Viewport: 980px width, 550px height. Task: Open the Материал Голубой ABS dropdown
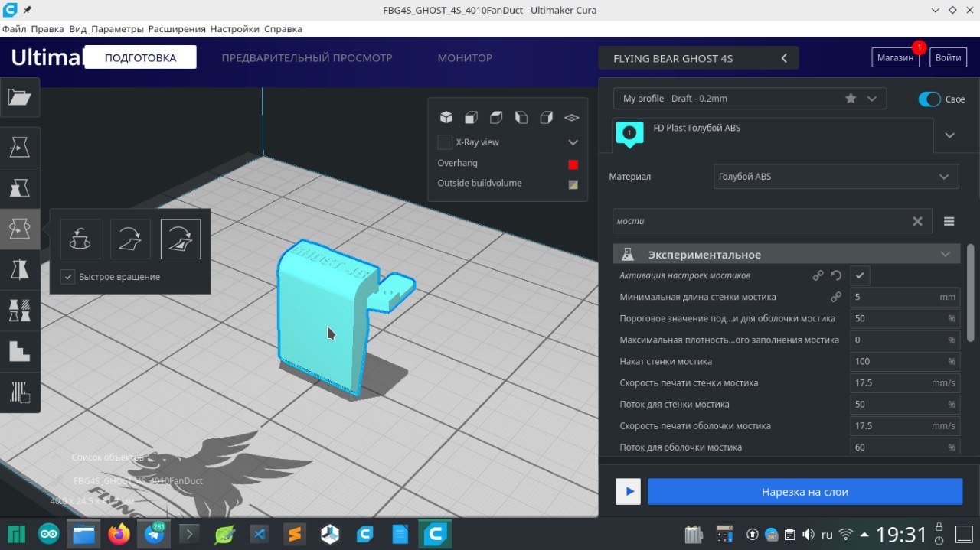[x=836, y=177]
